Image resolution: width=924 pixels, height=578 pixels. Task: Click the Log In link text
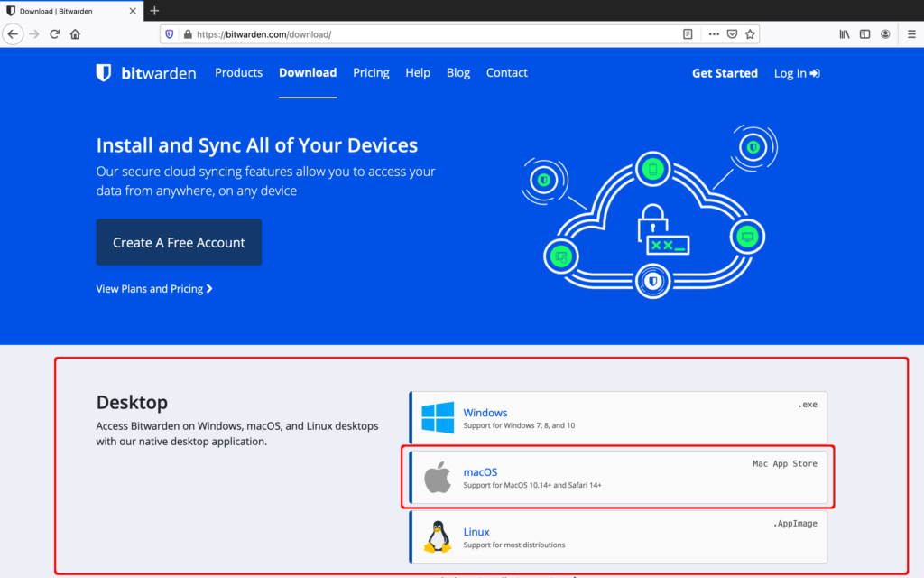[x=790, y=73]
